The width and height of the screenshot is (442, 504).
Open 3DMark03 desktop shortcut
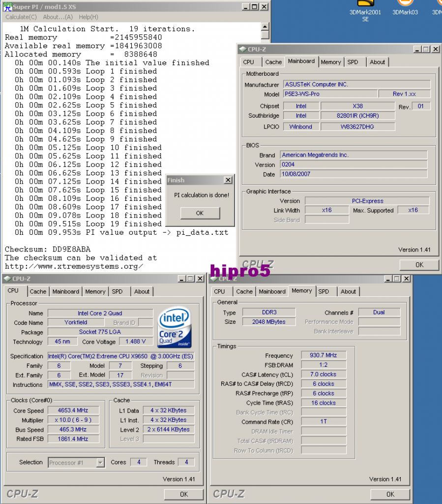point(405,8)
